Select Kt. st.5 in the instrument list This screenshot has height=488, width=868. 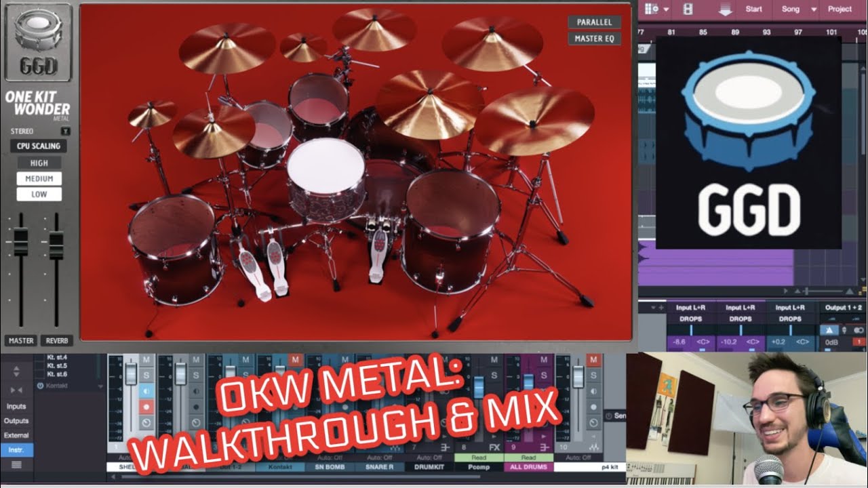tap(57, 365)
